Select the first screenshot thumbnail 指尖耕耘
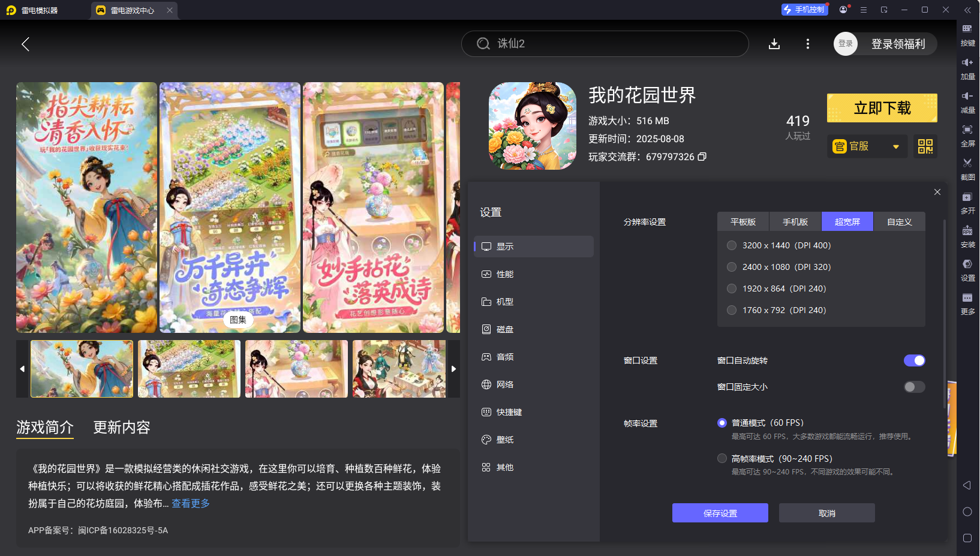 82,369
